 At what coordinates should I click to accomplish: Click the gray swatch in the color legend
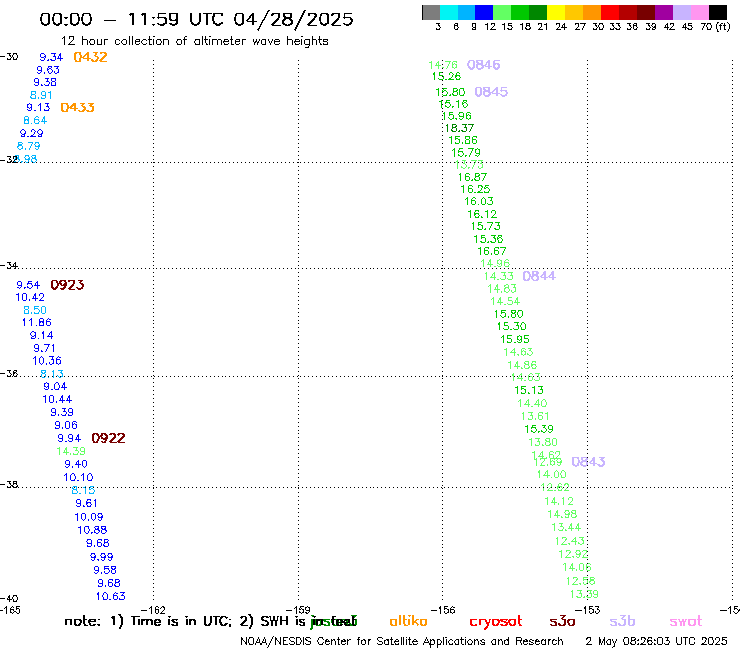coord(431,12)
